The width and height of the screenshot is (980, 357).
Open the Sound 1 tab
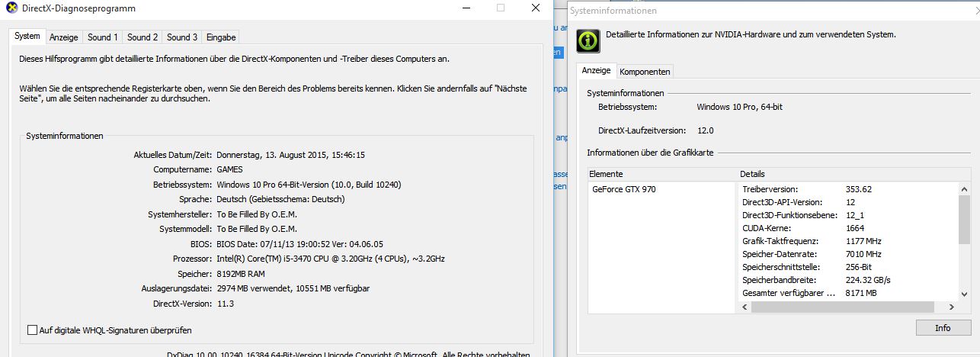pyautogui.click(x=103, y=37)
